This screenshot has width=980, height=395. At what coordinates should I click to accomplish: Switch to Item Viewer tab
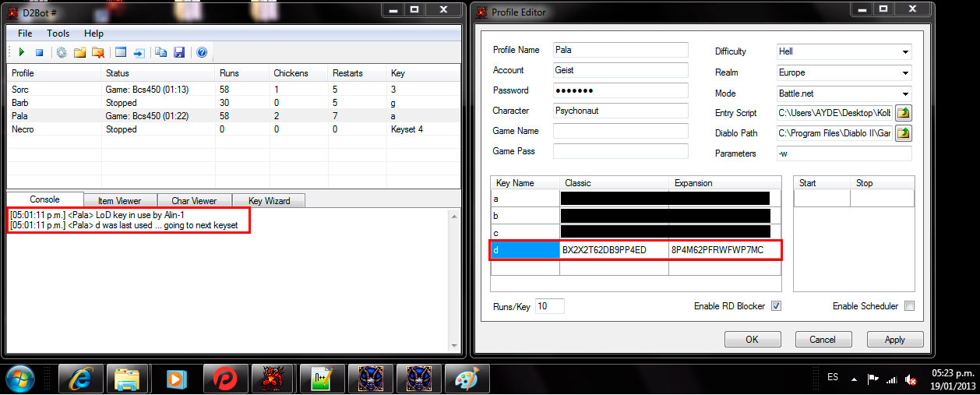coord(120,201)
